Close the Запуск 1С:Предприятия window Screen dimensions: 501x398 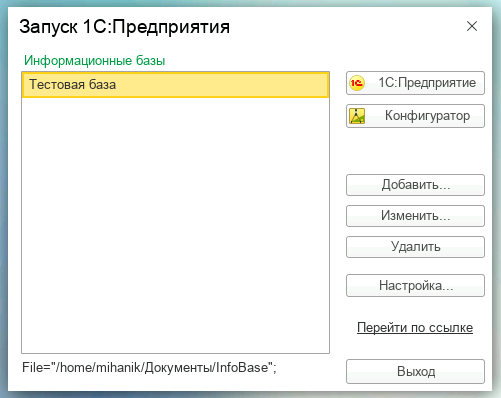click(x=472, y=26)
